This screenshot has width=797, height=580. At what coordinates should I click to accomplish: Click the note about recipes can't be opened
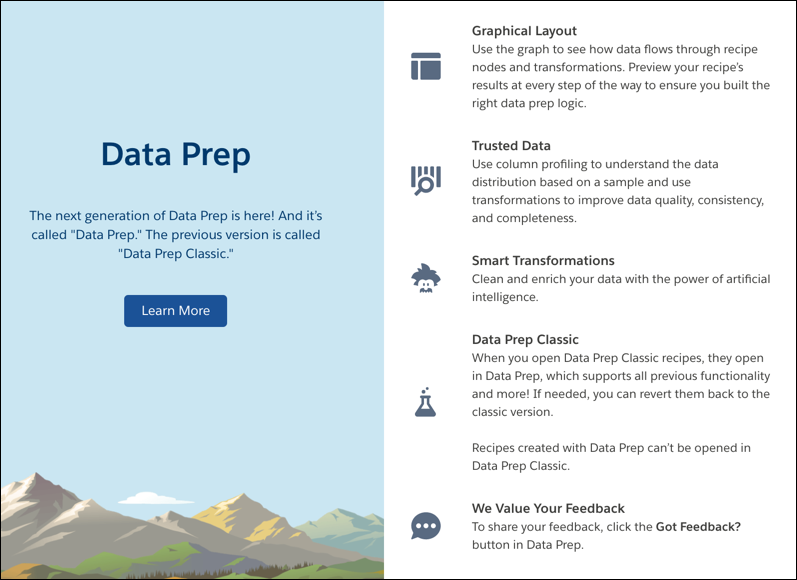click(611, 456)
